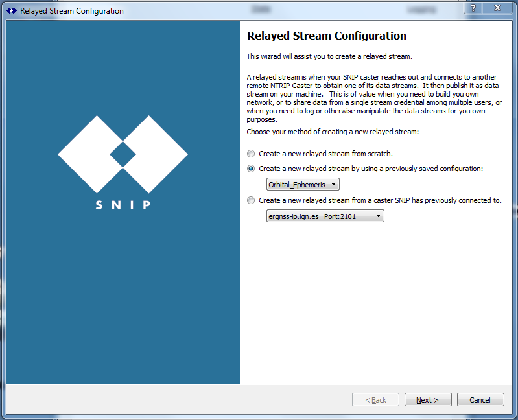Viewport: 518px width, 420px height.
Task: Click the SNIP diamond icon in title bar
Action: 12,10
